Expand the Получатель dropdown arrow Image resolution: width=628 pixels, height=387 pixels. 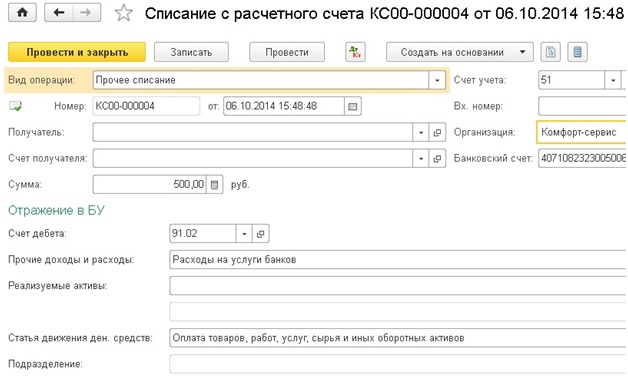[421, 132]
